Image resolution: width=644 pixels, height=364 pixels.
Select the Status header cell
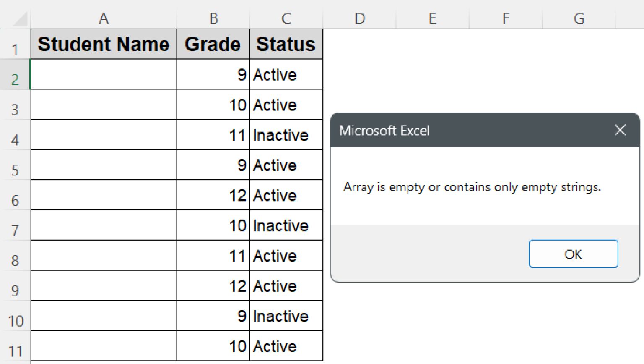[x=286, y=44]
